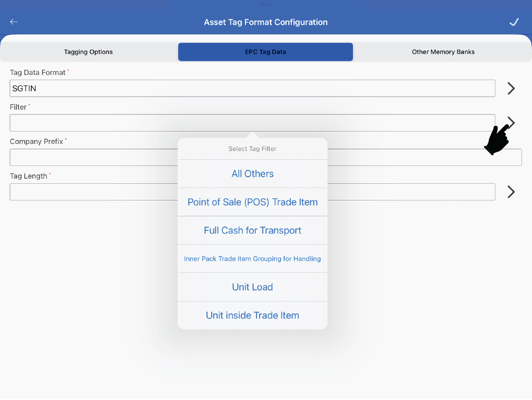Choose Point of Sale (POS) Trade Item

pyautogui.click(x=253, y=202)
